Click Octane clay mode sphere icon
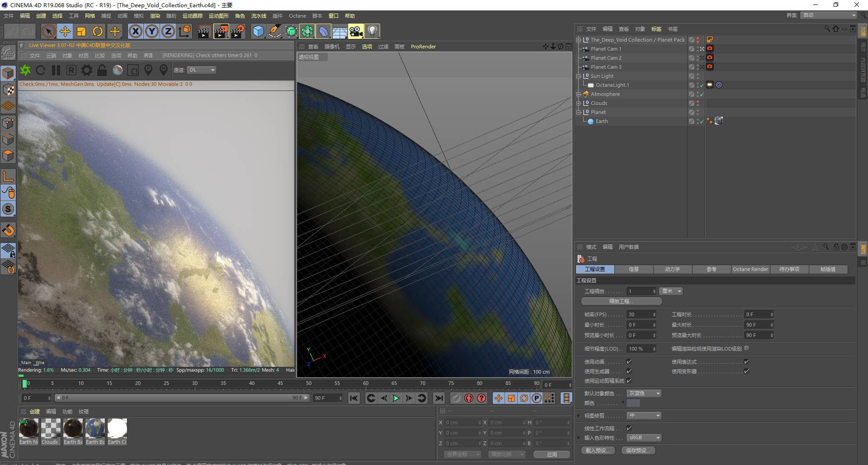868x465 pixels. (x=118, y=70)
